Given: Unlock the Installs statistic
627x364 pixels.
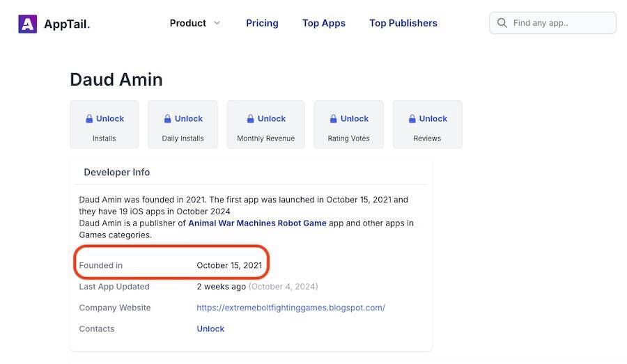Looking at the screenshot, I should pos(110,119).
